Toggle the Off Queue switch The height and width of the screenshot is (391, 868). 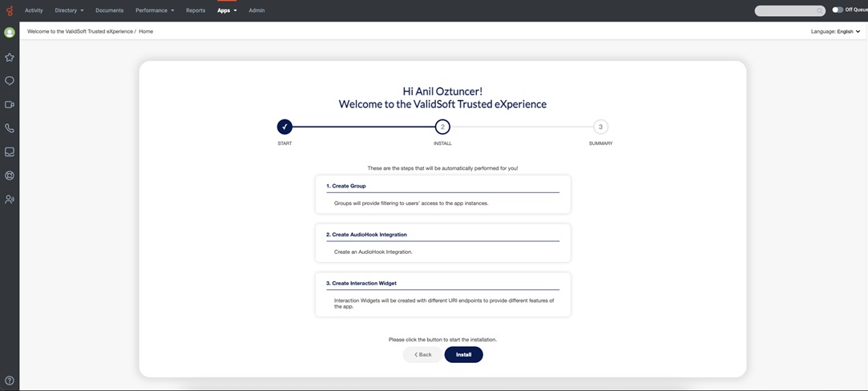(838, 10)
